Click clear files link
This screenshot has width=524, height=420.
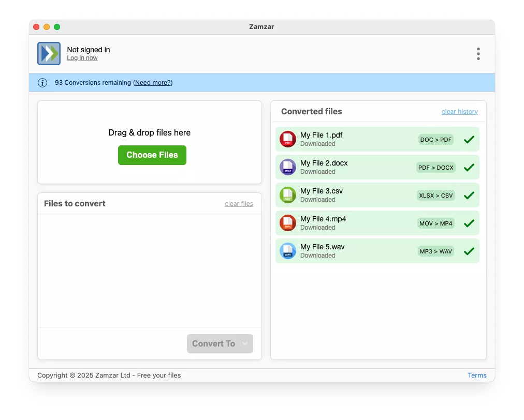point(239,204)
